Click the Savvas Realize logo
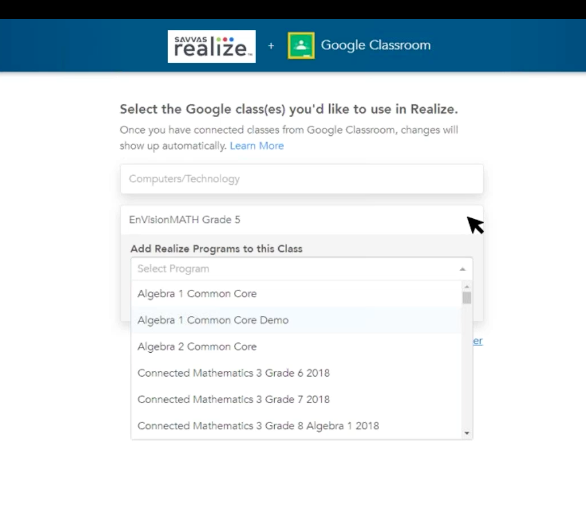Image resolution: width=586 pixels, height=520 pixels. point(212,46)
